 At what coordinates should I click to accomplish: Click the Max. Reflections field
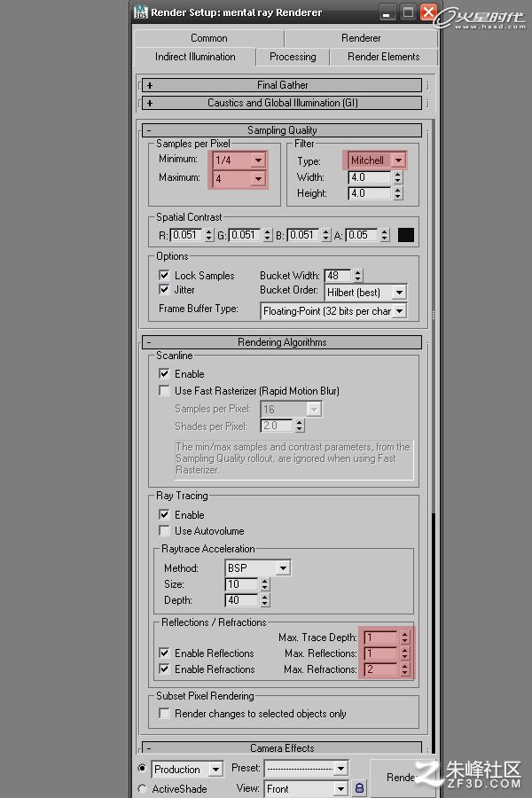coord(380,653)
